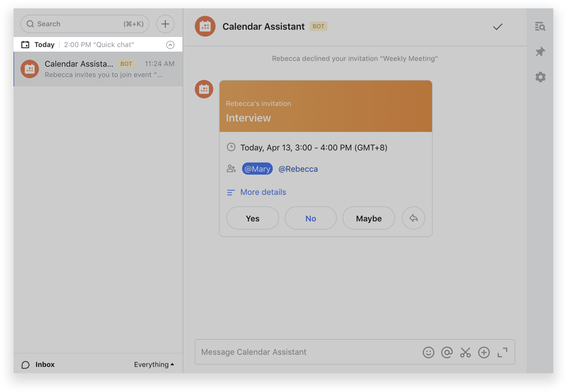Click the reply arrow button on the invitation
567x392 pixels.
[x=413, y=218]
